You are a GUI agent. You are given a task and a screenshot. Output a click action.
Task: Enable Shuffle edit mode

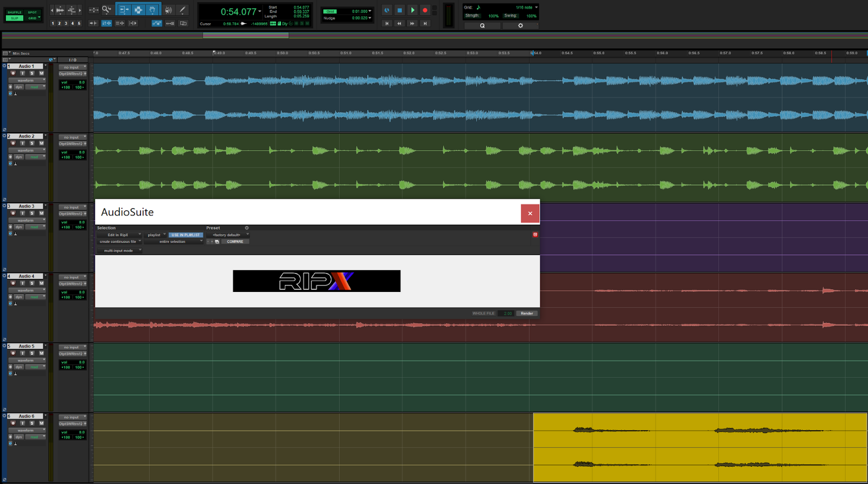[x=15, y=12]
